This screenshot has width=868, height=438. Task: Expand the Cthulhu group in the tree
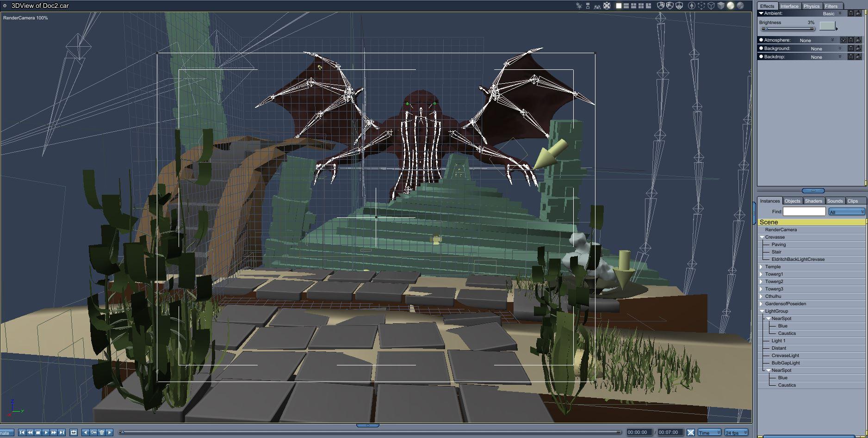click(761, 296)
